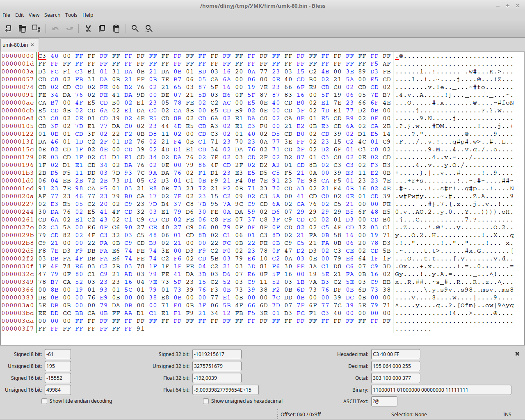Select offset row 00000000

point(18,56)
